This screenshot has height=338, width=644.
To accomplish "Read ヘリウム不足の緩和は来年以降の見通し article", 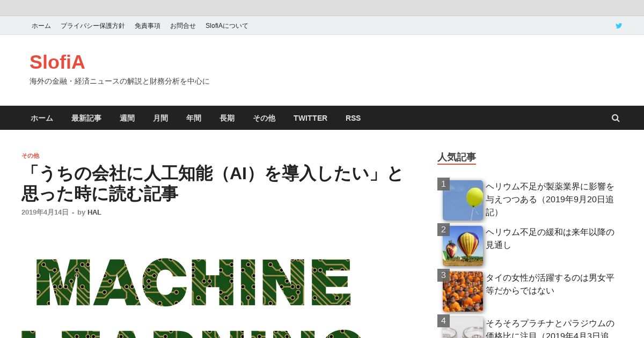I will [x=550, y=239].
